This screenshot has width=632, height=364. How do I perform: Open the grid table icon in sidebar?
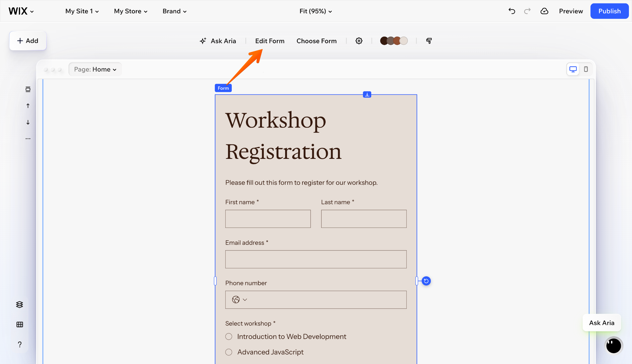point(19,325)
